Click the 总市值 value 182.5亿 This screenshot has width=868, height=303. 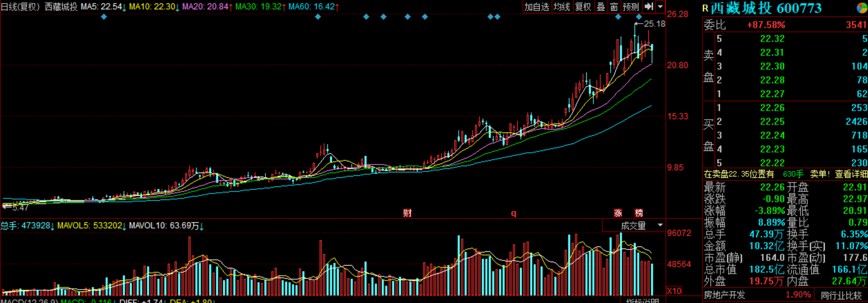click(x=767, y=269)
